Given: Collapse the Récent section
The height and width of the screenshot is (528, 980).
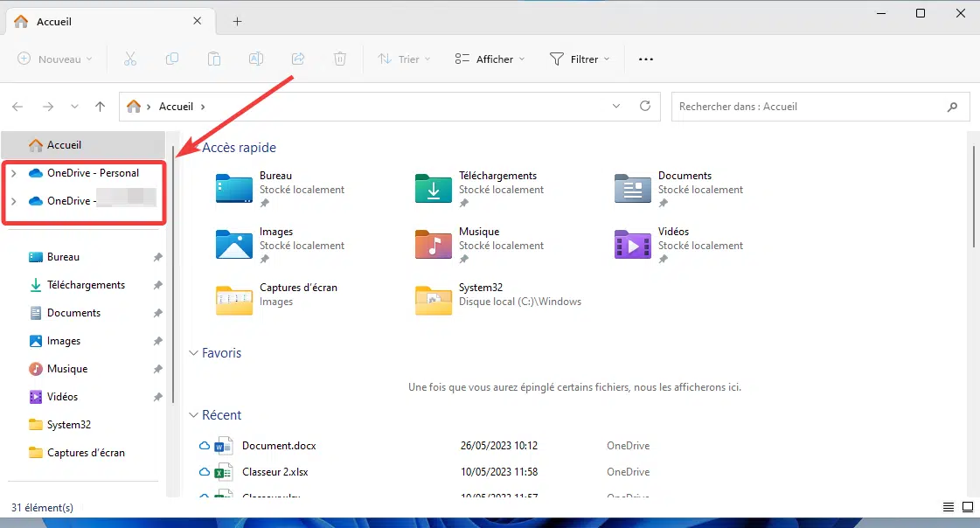Looking at the screenshot, I should (x=193, y=415).
